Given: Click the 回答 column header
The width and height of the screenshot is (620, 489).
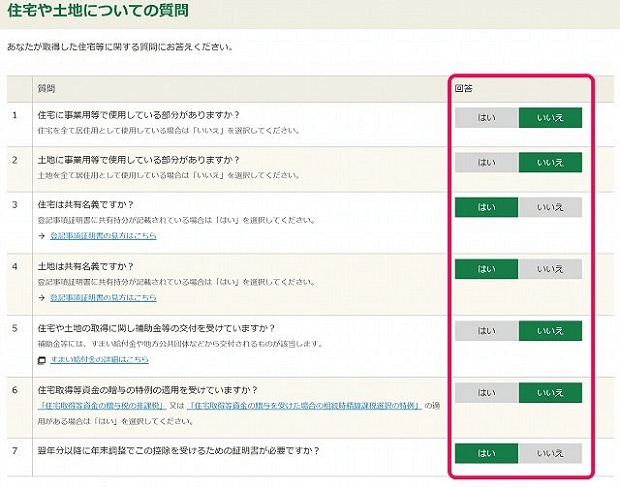Looking at the screenshot, I should [x=463, y=88].
